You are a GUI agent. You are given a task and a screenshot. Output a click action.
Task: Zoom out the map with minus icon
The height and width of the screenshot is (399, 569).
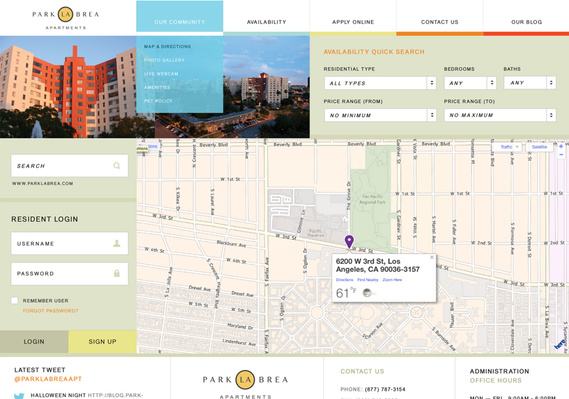pos(561,155)
